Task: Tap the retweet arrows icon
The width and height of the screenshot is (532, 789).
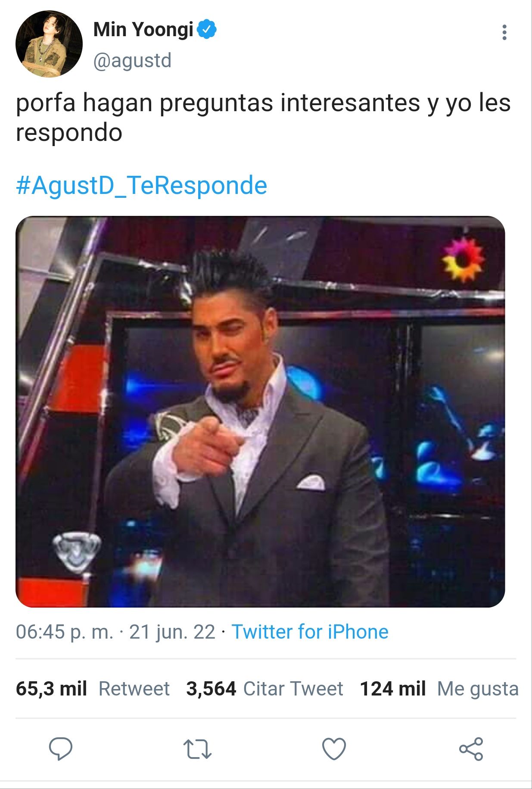Action: [197, 749]
